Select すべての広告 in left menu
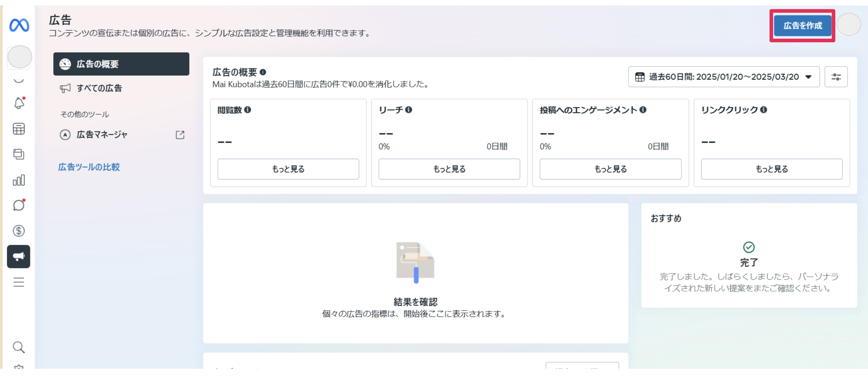Image resolution: width=868 pixels, height=376 pixels. click(x=121, y=88)
